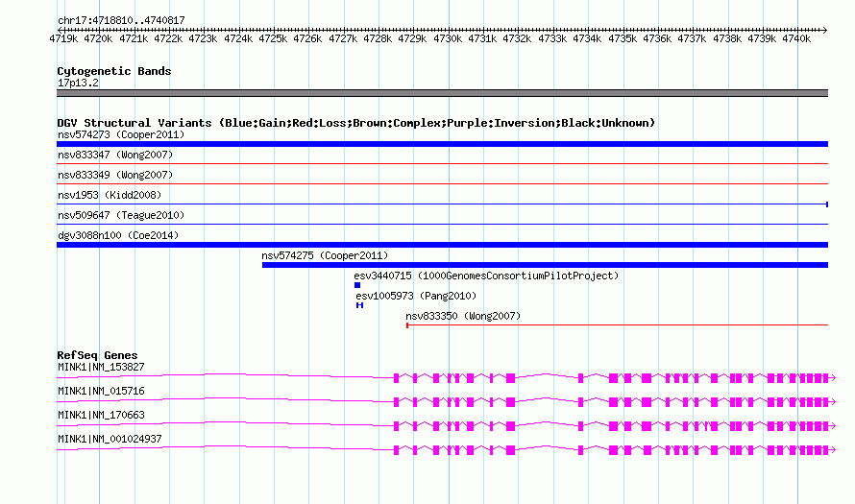Select the red nsv833350 loss line
This screenshot has height=504, width=855.
[x=618, y=325]
